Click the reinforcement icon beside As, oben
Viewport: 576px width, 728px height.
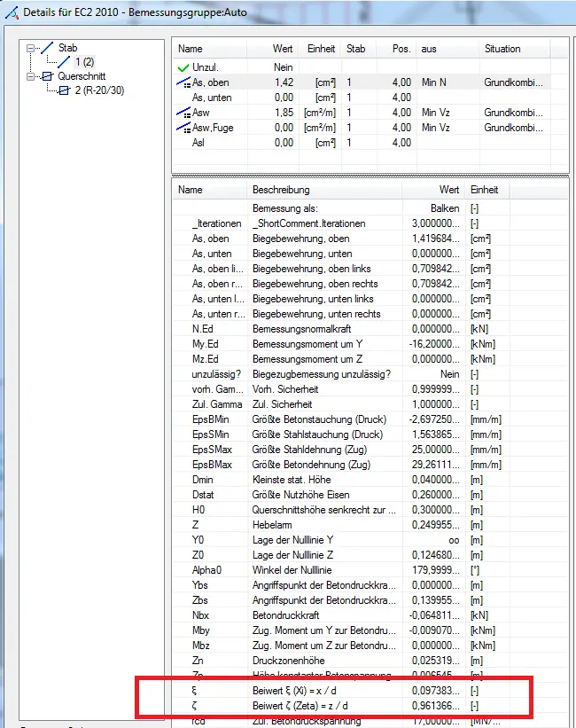[x=183, y=82]
